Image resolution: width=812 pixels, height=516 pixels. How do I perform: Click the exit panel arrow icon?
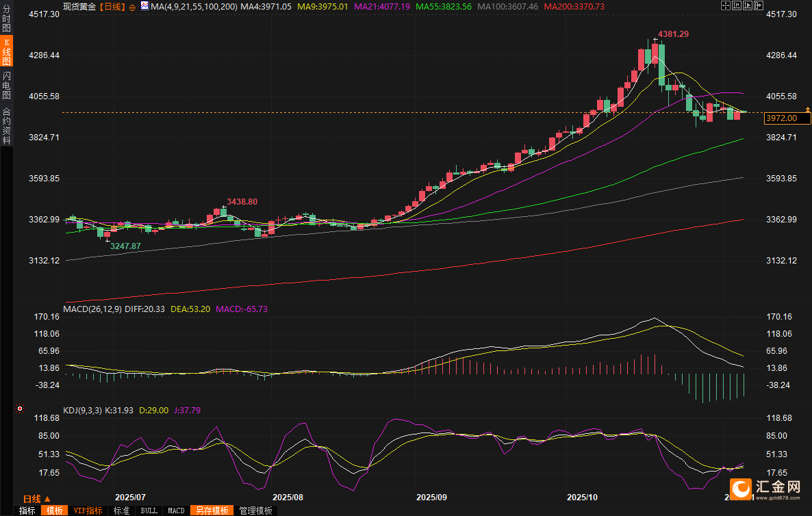click(x=758, y=5)
